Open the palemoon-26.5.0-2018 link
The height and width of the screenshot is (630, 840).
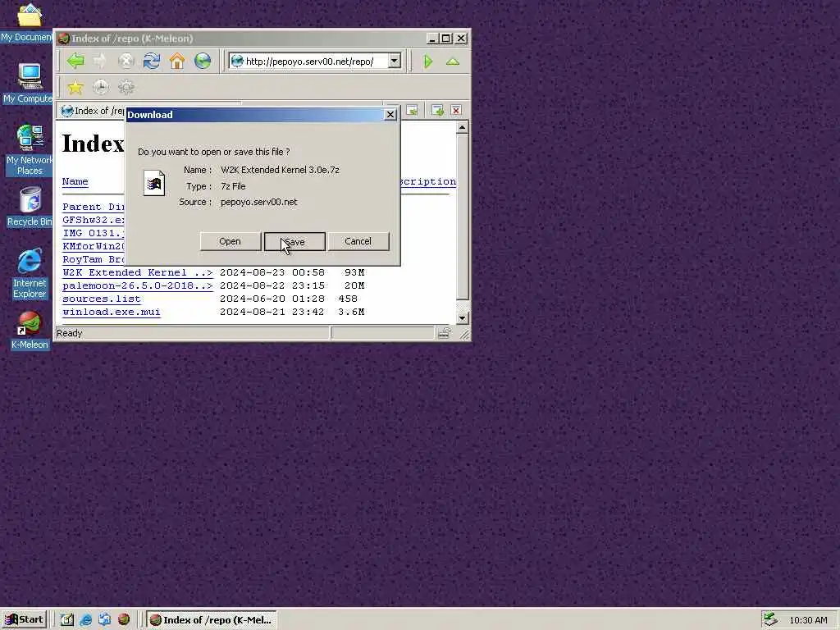pyautogui.click(x=137, y=286)
